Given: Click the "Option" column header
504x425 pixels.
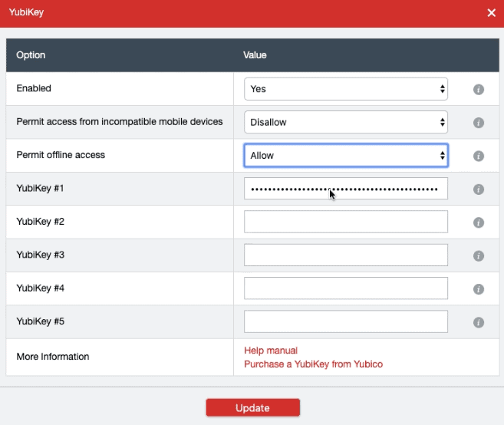Looking at the screenshot, I should (x=31, y=55).
